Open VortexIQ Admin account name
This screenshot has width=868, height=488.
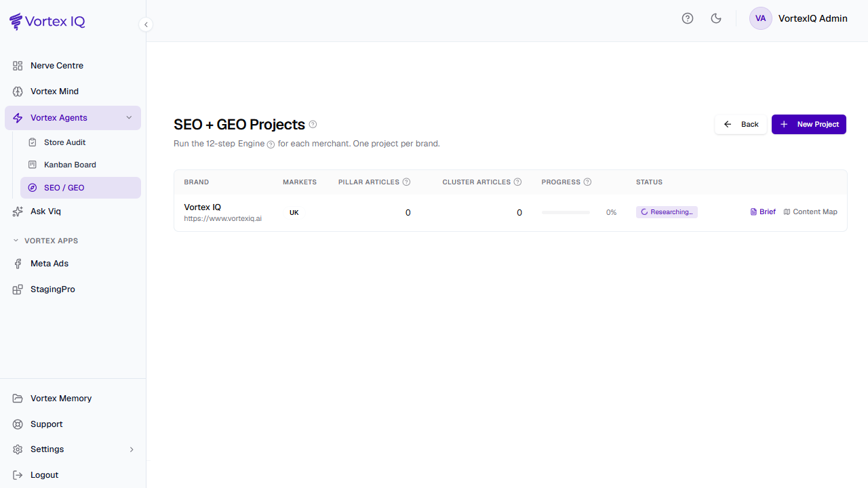coord(813,18)
